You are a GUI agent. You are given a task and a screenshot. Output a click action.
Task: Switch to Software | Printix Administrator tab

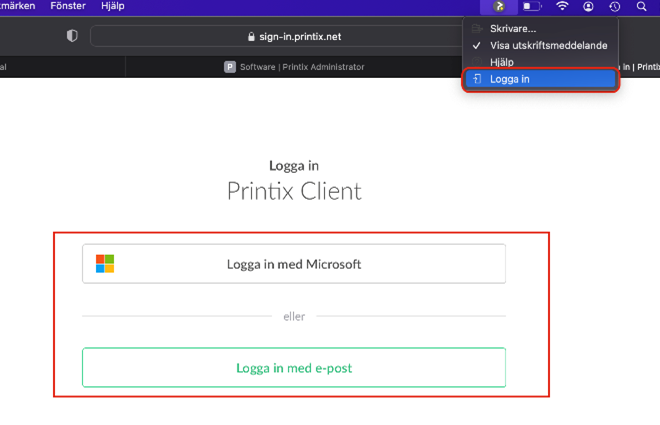(x=293, y=67)
